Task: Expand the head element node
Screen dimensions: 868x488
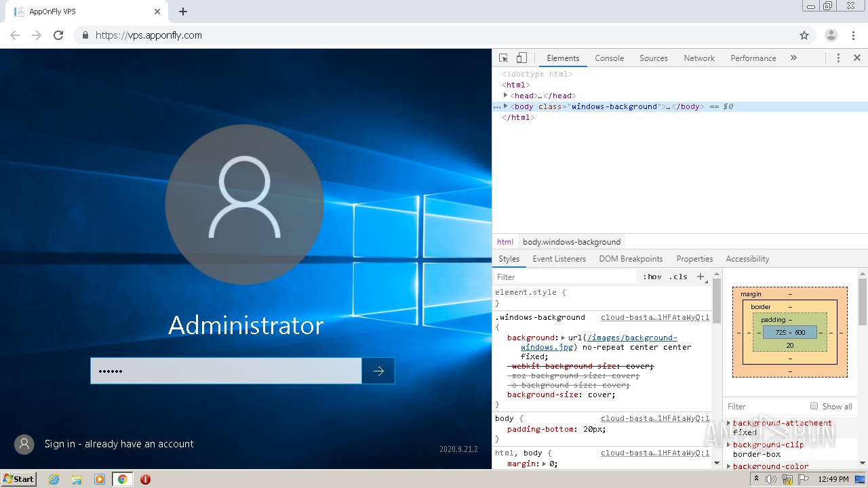Action: [x=505, y=96]
